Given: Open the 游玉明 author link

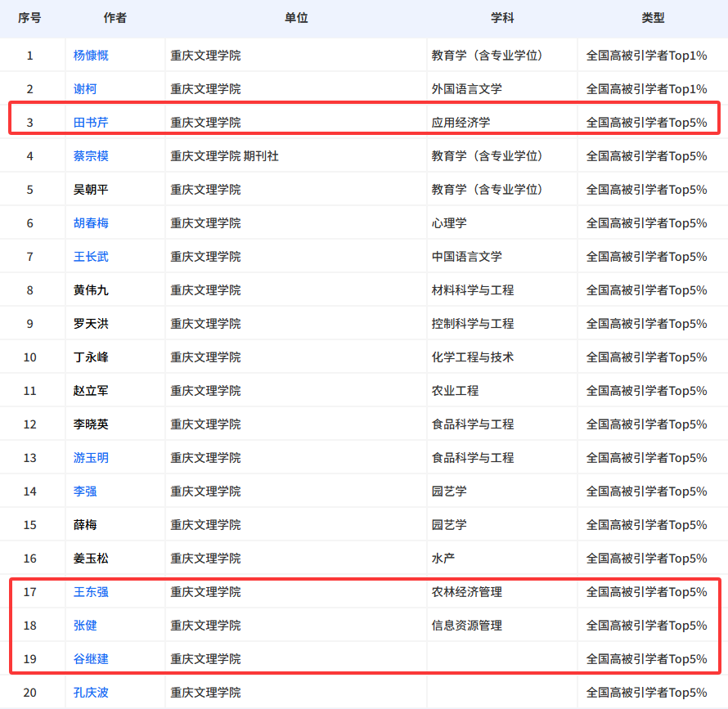Looking at the screenshot, I should 90,457.
